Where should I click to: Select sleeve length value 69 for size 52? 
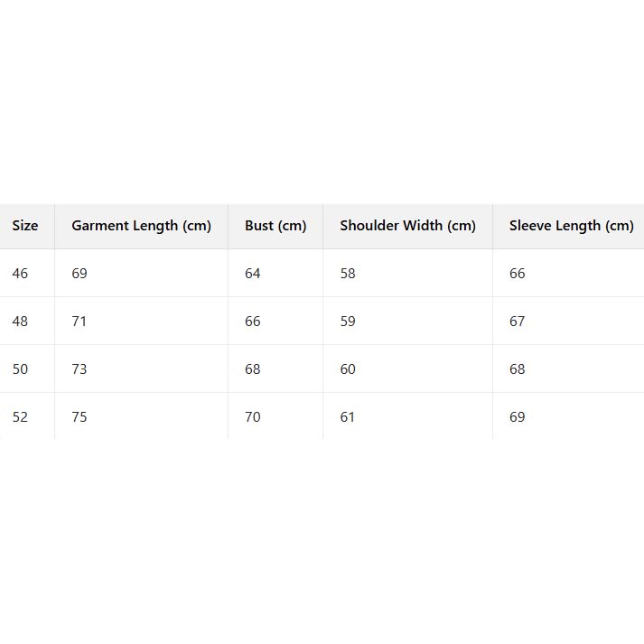[x=517, y=417]
